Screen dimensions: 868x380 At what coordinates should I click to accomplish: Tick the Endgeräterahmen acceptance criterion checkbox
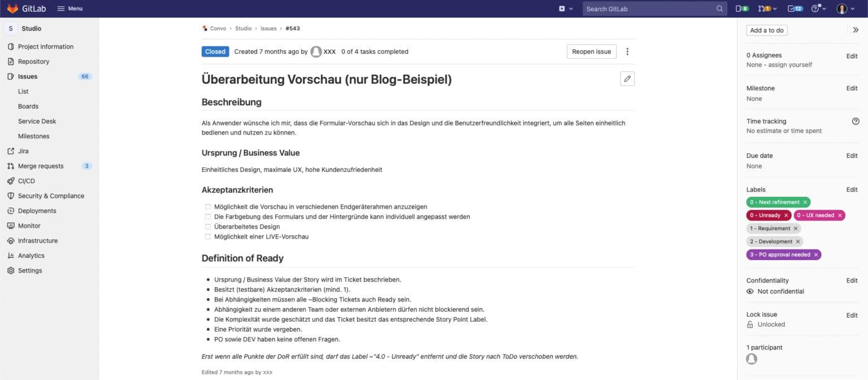[x=208, y=207]
